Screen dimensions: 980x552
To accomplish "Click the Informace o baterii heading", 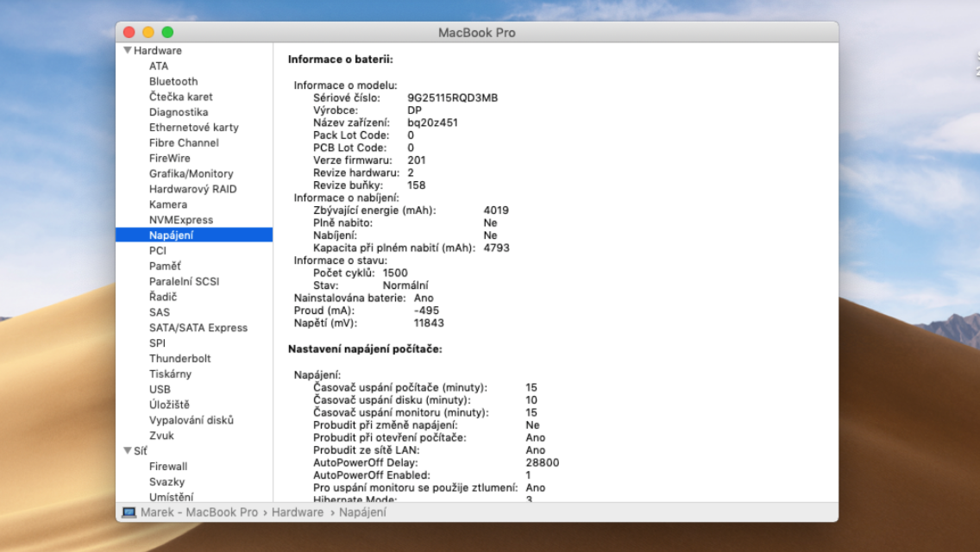I will pos(341,60).
